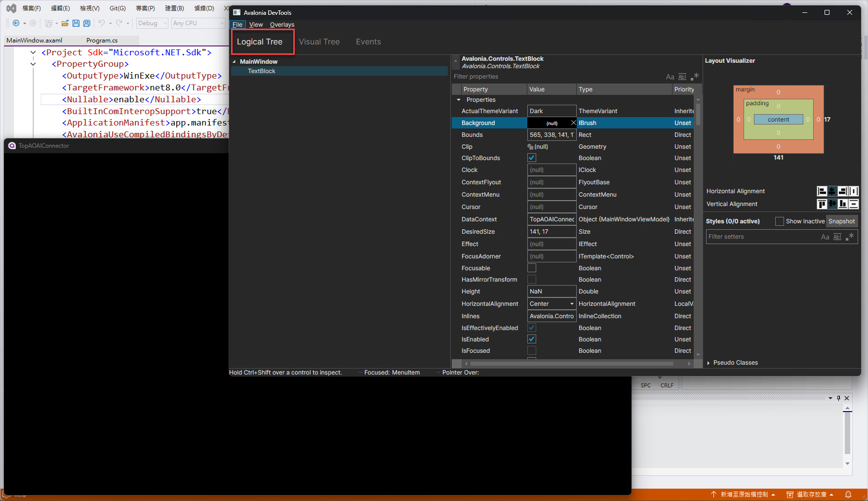The image size is (868, 501).
Task: Click Visual Studio logo icon
Action: tap(11, 8)
